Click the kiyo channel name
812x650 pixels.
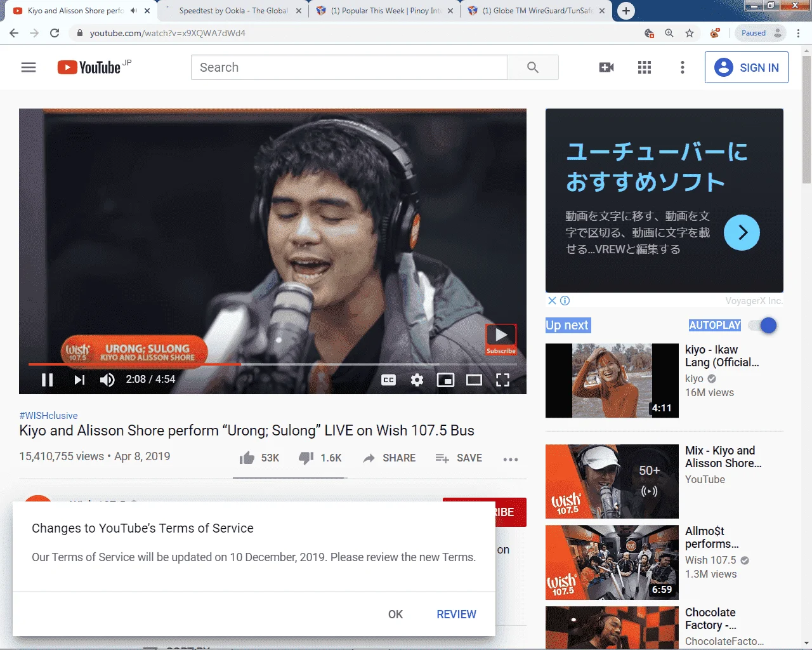[x=694, y=378]
